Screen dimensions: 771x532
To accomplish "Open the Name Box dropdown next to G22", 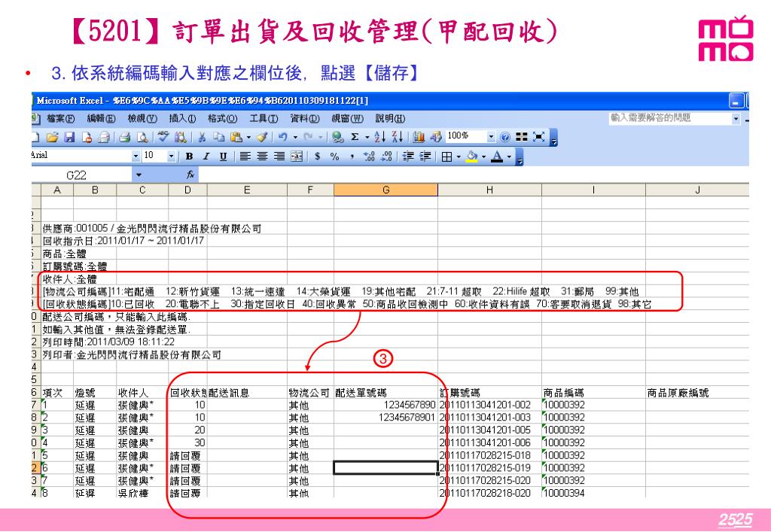I will [x=139, y=175].
